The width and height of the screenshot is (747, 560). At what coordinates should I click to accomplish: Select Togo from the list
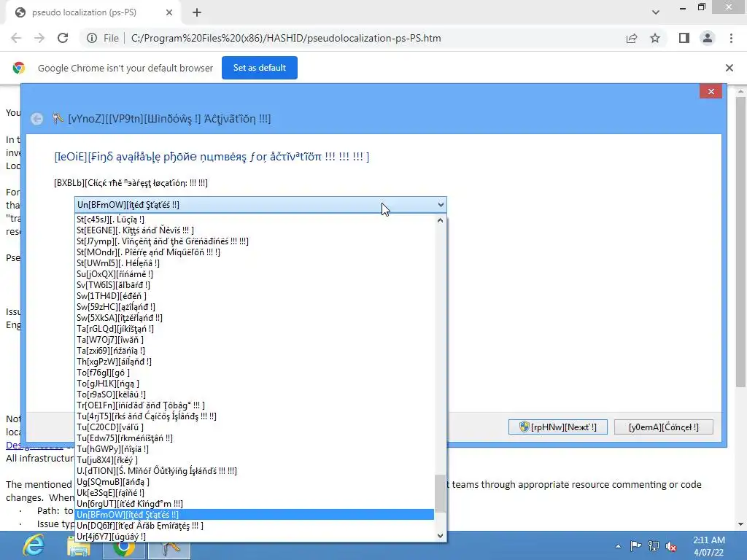[x=255, y=373]
